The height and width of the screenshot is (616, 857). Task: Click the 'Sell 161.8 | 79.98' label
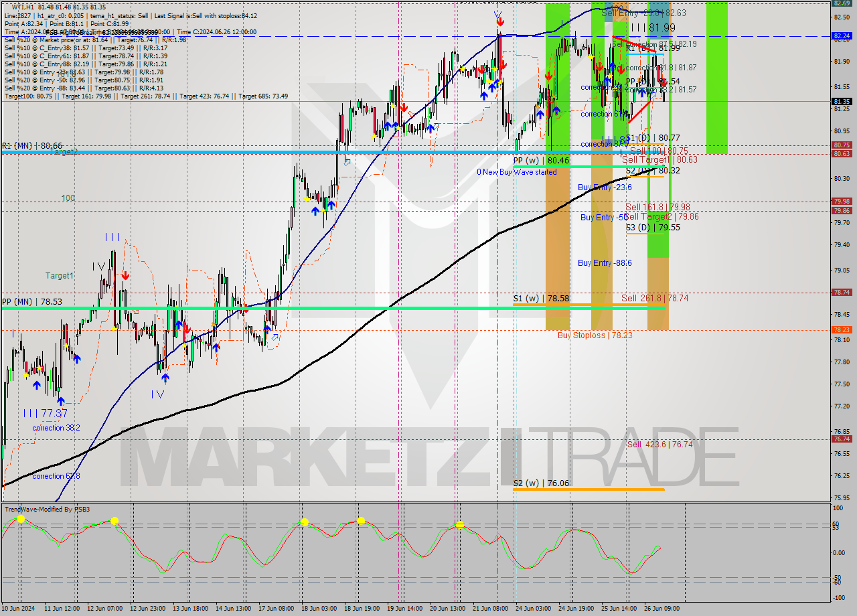pyautogui.click(x=657, y=207)
